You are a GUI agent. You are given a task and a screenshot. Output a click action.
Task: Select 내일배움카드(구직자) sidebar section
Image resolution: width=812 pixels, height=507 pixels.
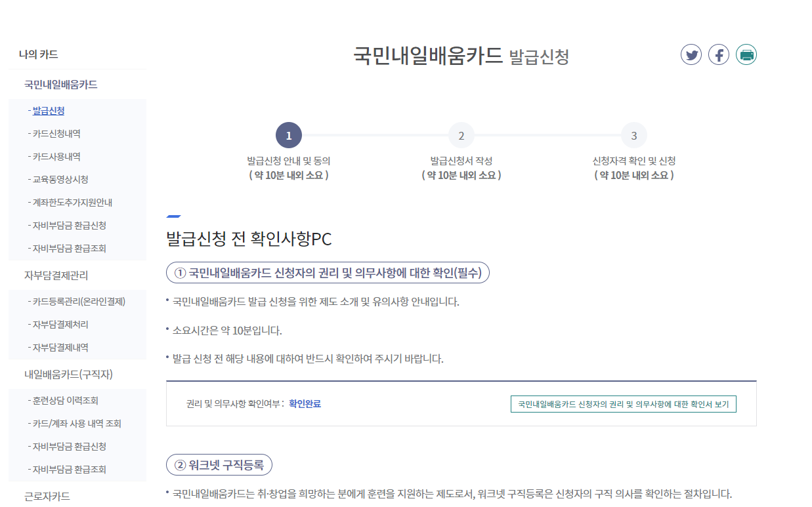coord(69,375)
